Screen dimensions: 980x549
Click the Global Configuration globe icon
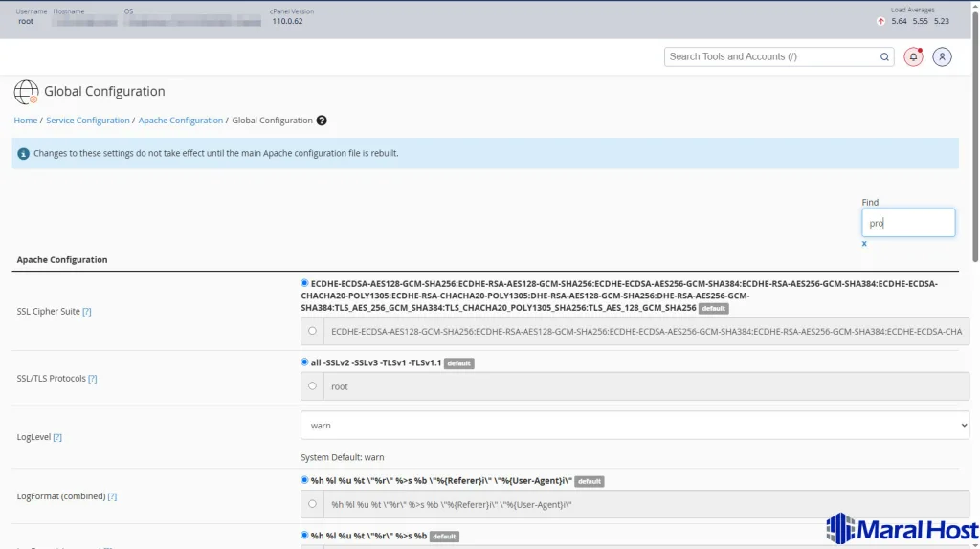pyautogui.click(x=26, y=92)
